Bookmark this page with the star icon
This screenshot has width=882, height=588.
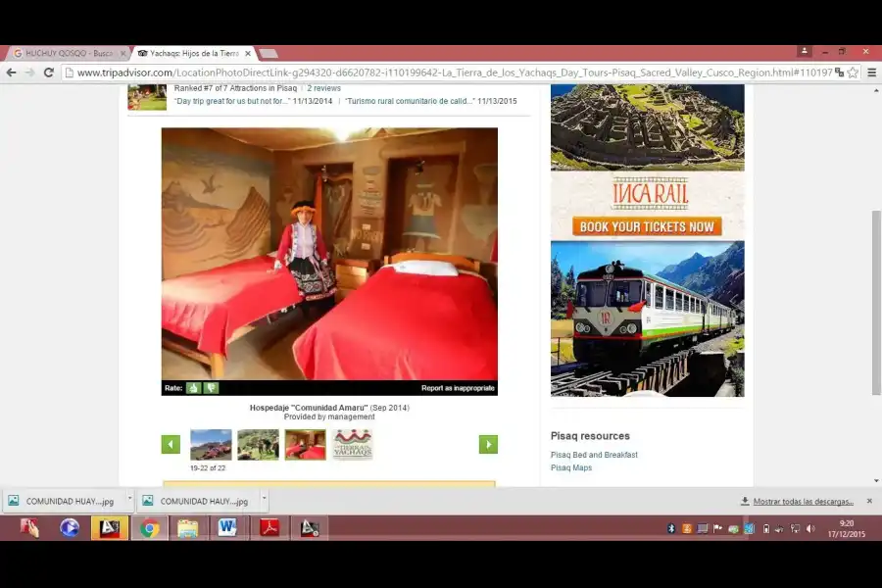tap(853, 72)
